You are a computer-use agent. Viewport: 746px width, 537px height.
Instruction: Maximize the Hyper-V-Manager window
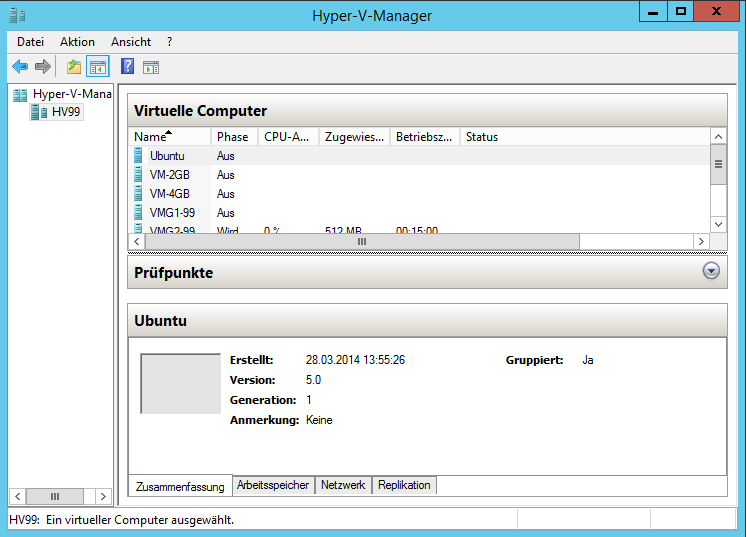click(681, 11)
